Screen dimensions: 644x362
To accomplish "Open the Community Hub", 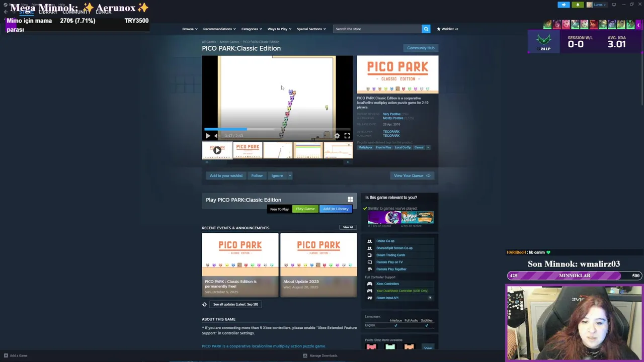I will (421, 48).
